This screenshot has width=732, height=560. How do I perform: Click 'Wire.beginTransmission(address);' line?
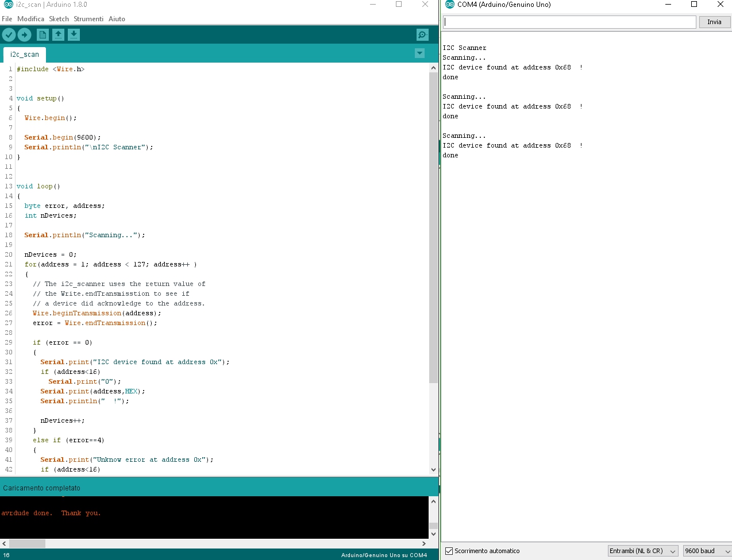tap(97, 313)
